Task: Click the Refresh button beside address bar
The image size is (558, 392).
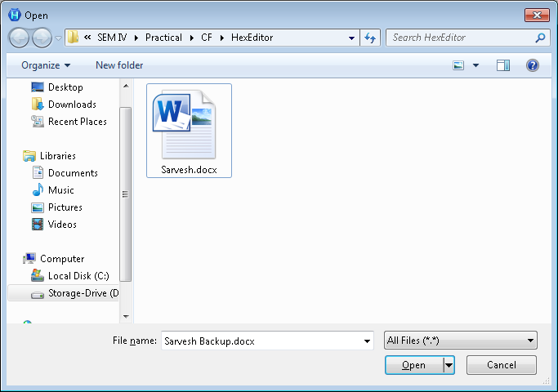Action: coord(371,38)
